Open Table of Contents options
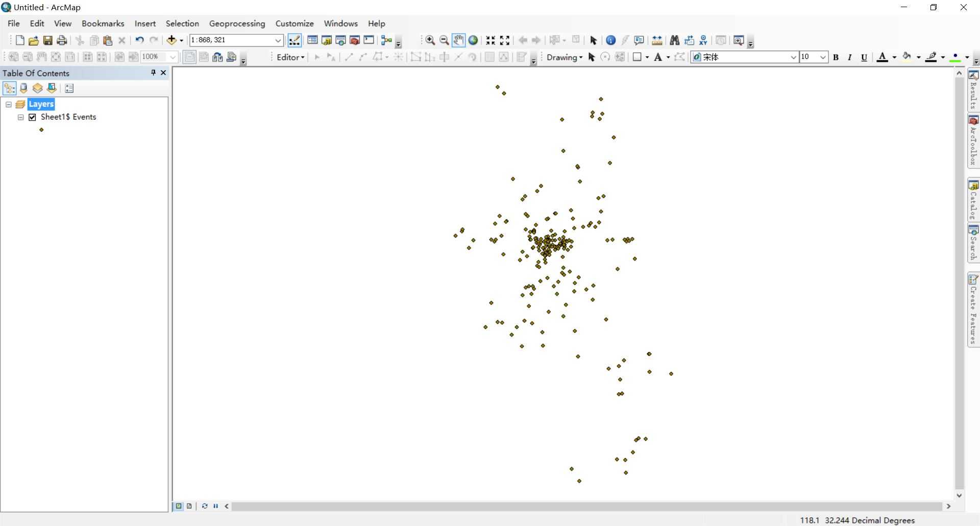Screen dimensions: 980x526 pyautogui.click(x=69, y=88)
